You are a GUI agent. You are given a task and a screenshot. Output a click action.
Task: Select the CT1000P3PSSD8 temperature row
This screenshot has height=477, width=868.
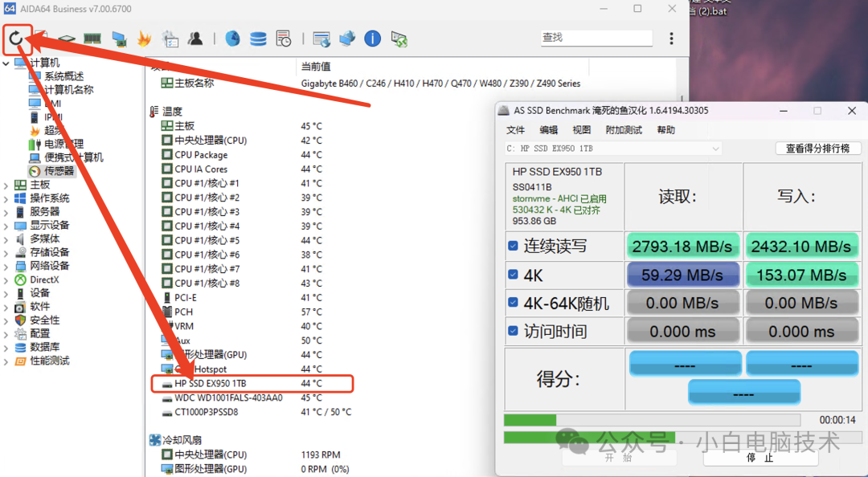(256, 412)
